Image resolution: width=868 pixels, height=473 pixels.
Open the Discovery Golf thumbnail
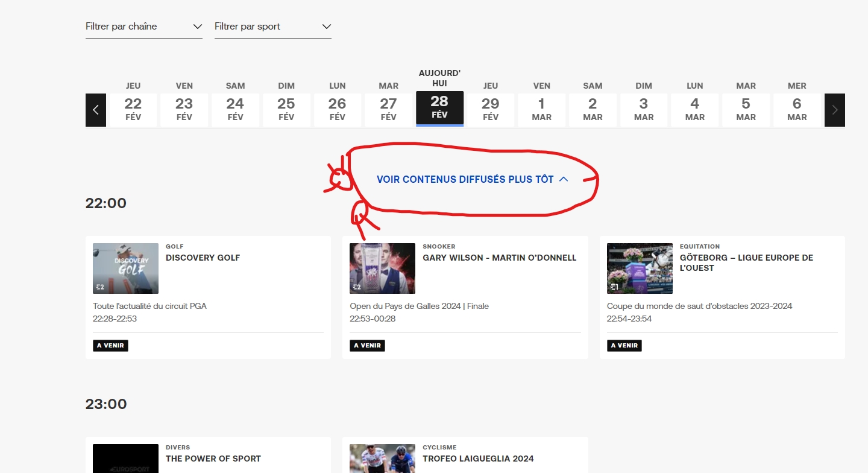click(x=126, y=268)
